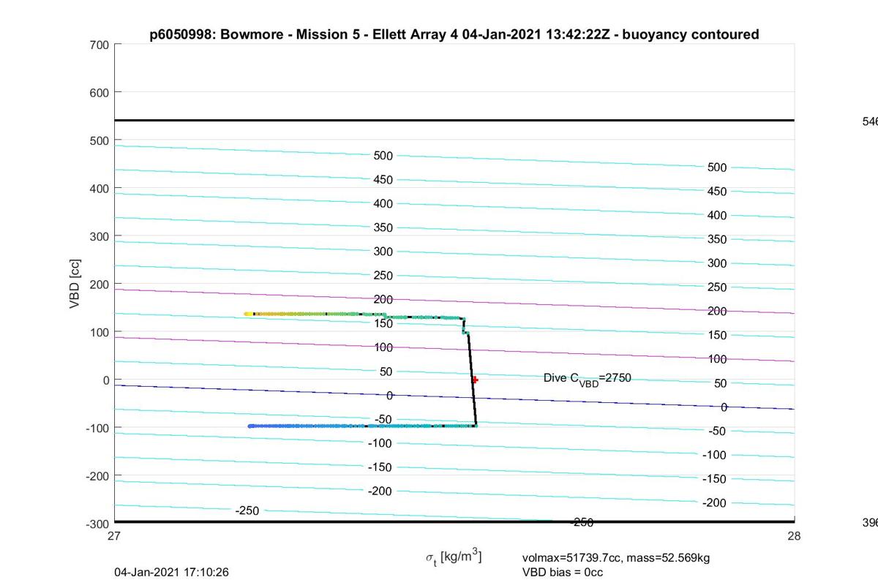Click the y-axis tick label -300

(x=98, y=523)
